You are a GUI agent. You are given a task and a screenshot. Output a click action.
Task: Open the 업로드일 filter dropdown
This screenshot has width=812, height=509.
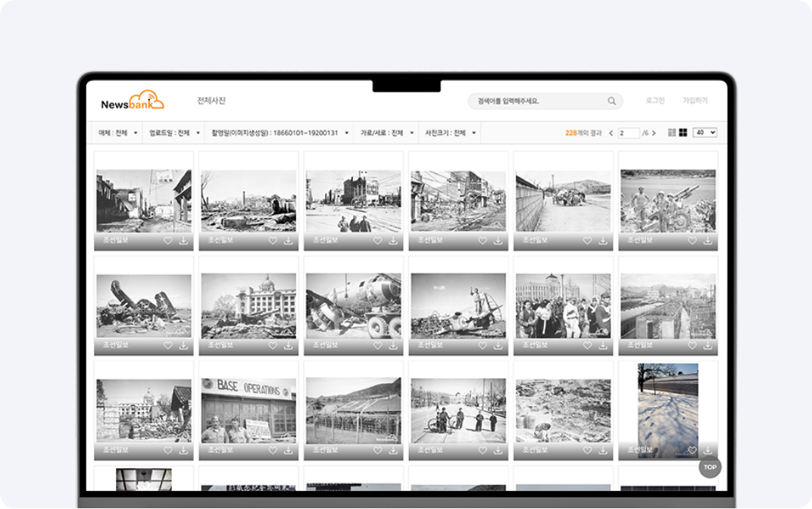[x=174, y=133]
